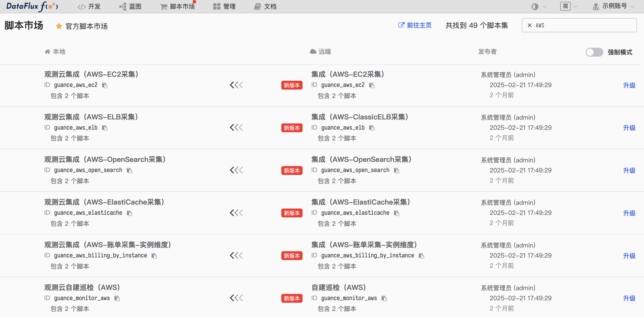Click the remote title 自建巡检（AWS）
The width and height of the screenshot is (644, 318).
click(x=339, y=287)
